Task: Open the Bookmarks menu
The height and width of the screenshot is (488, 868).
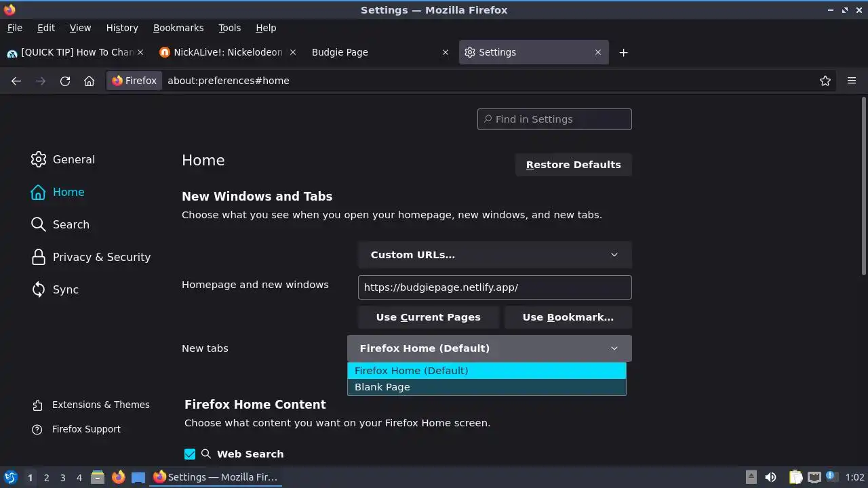Action: [178, 28]
